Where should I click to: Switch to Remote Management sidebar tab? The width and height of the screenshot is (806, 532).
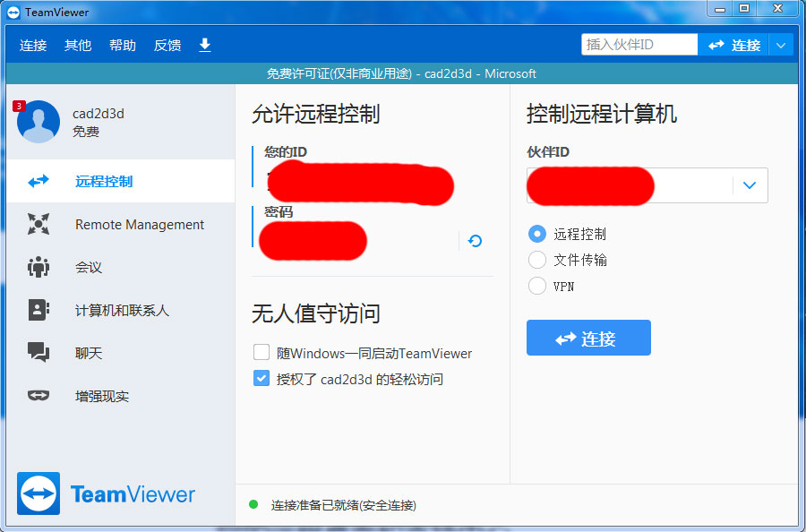(121, 224)
